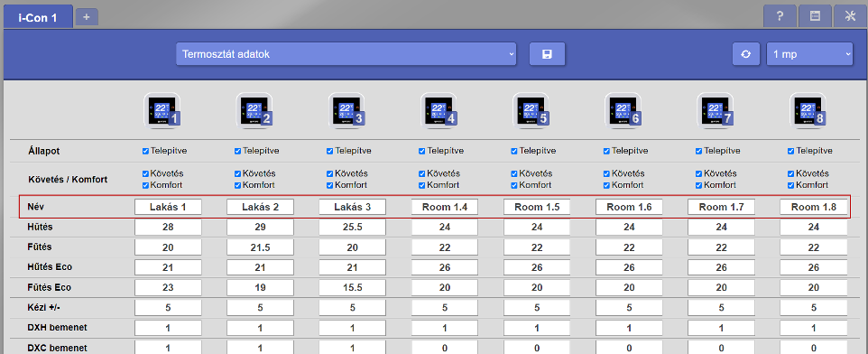This screenshot has height=354, width=868.
Task: Toggle Komfort checkbox for thermostat 2
Action: [238, 185]
